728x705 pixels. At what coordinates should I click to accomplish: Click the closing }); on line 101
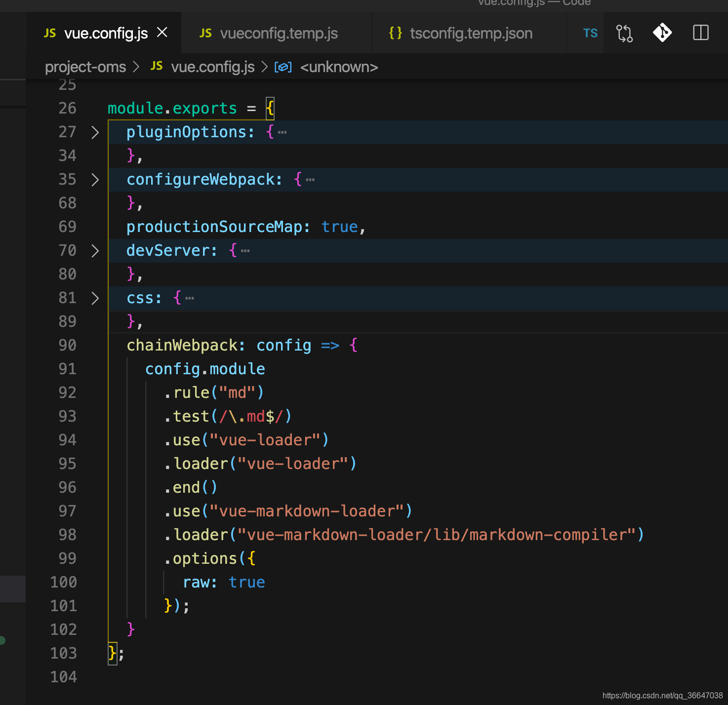[x=177, y=606]
